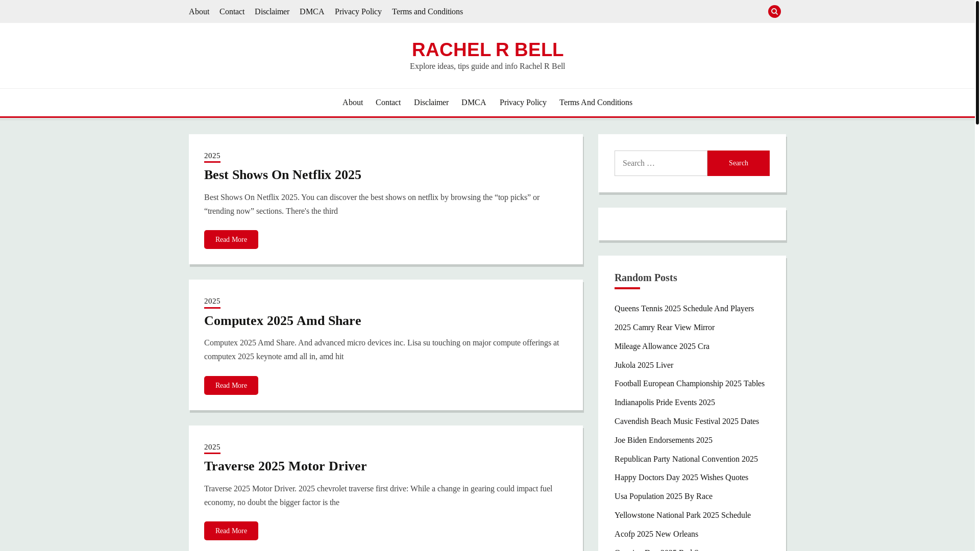Open Indianapolis Pride Events 2025 post
Image resolution: width=980 pixels, height=551 pixels.
[665, 403]
